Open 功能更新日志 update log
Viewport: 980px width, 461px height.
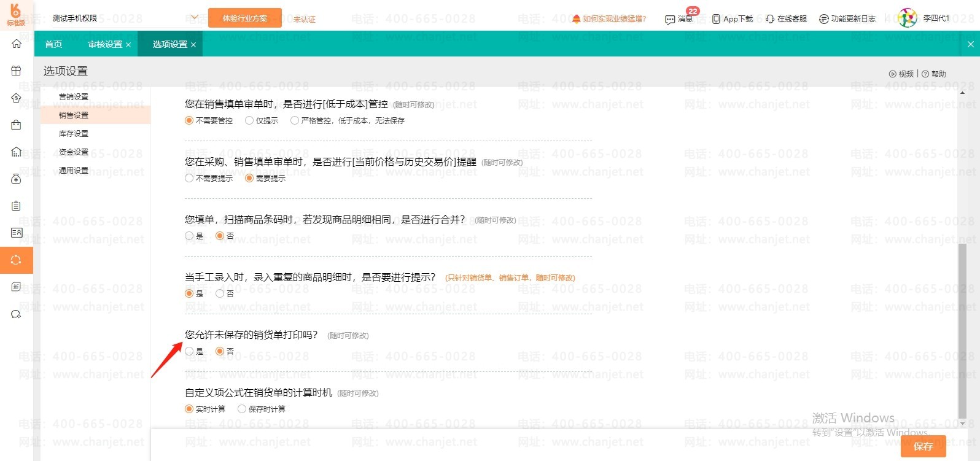coord(847,19)
